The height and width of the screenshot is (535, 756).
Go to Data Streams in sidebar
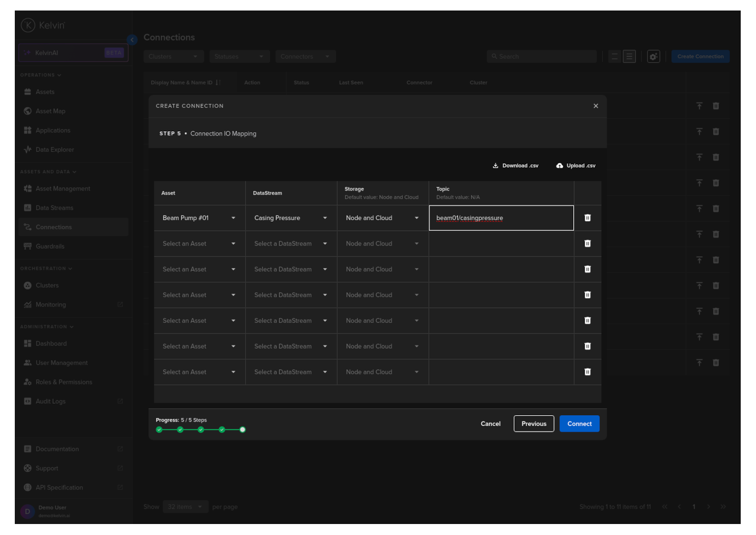(x=54, y=208)
